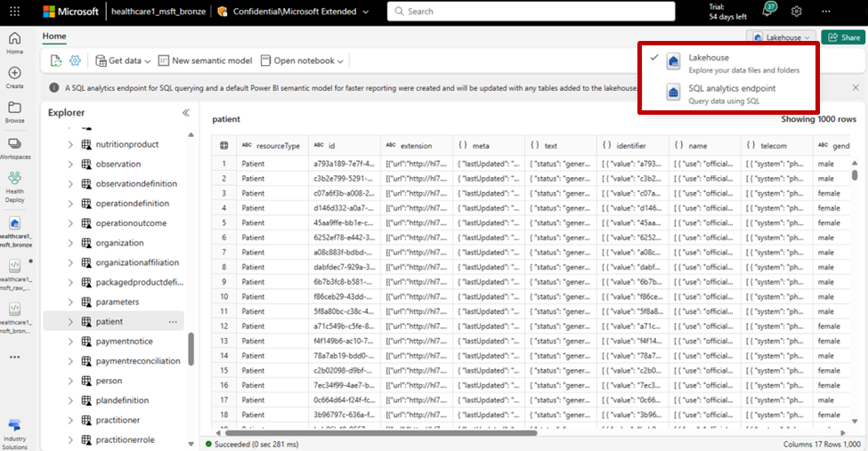The width and height of the screenshot is (868, 451).
Task: Open the top-bar settings gear
Action: click(x=797, y=11)
